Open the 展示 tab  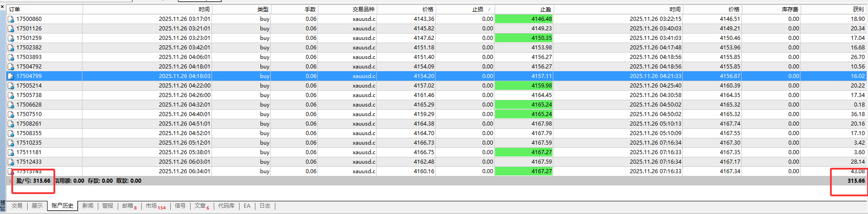coord(37,206)
